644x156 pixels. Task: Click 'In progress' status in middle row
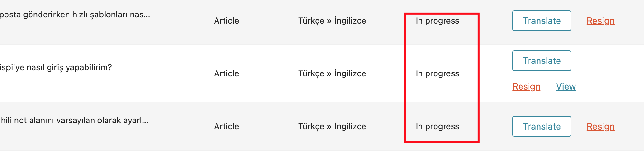click(437, 74)
